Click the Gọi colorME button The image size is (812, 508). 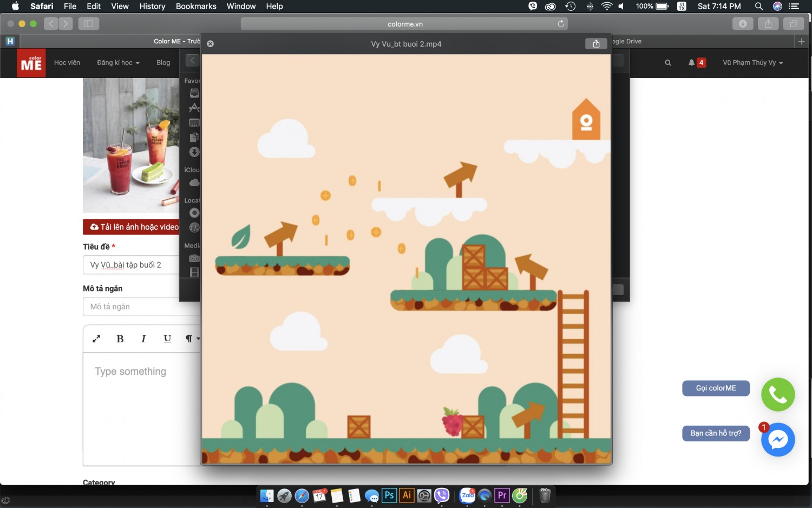(716, 388)
